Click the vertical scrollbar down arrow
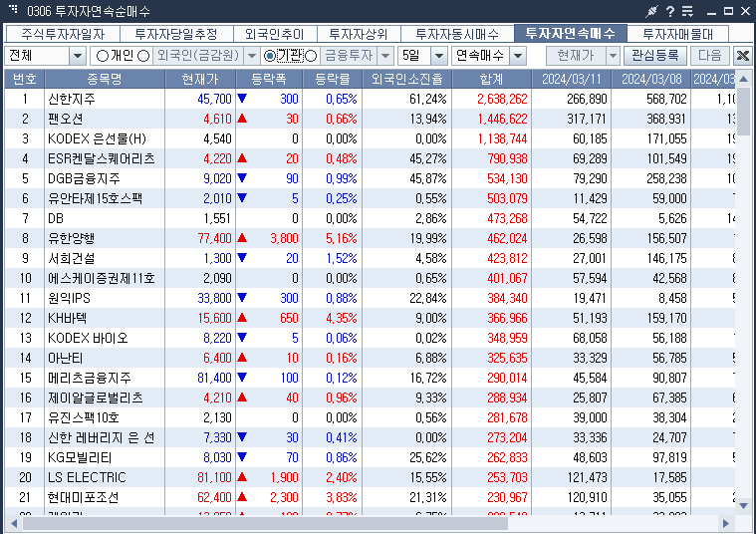The image size is (756, 534). [x=743, y=506]
